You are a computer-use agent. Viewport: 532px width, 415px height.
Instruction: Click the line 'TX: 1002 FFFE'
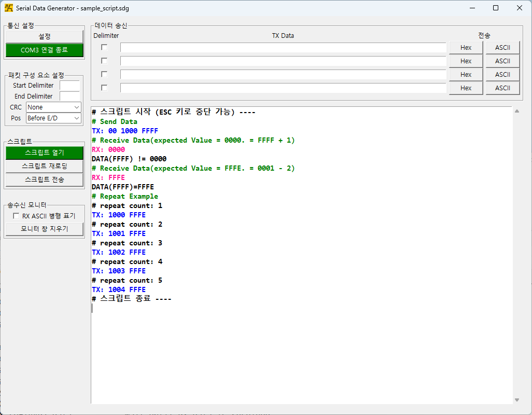(x=119, y=252)
